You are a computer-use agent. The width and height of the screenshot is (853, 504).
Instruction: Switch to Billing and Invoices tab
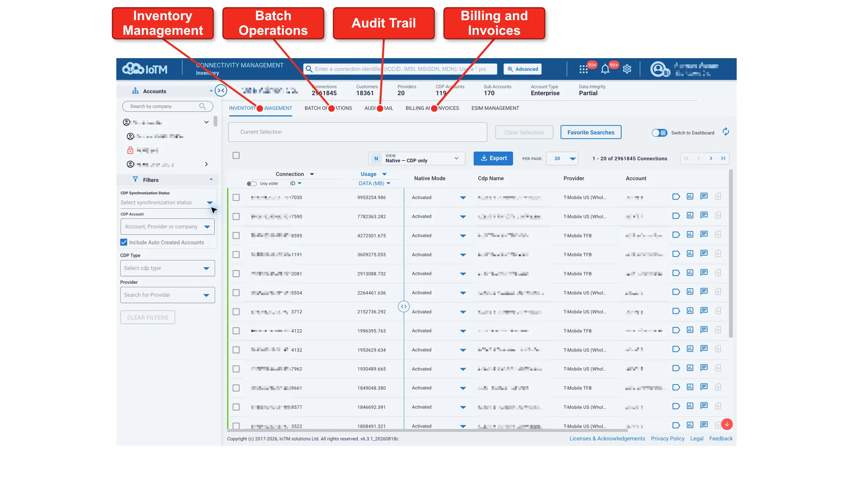pos(432,108)
